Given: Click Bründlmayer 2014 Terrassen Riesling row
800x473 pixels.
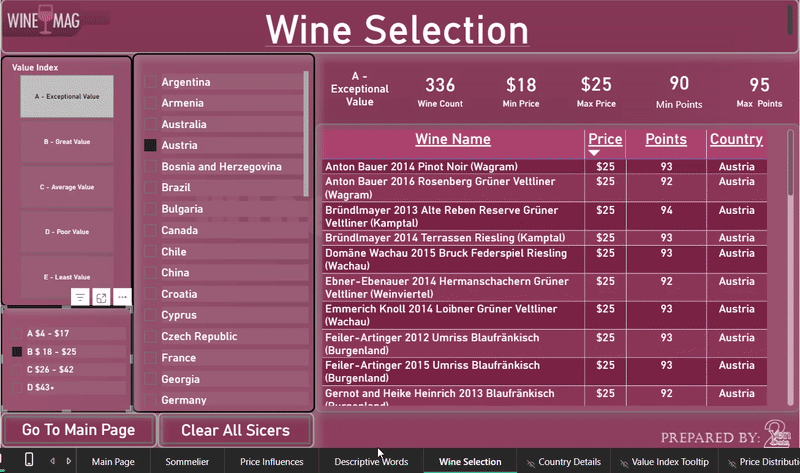Looking at the screenshot, I should (x=544, y=238).
